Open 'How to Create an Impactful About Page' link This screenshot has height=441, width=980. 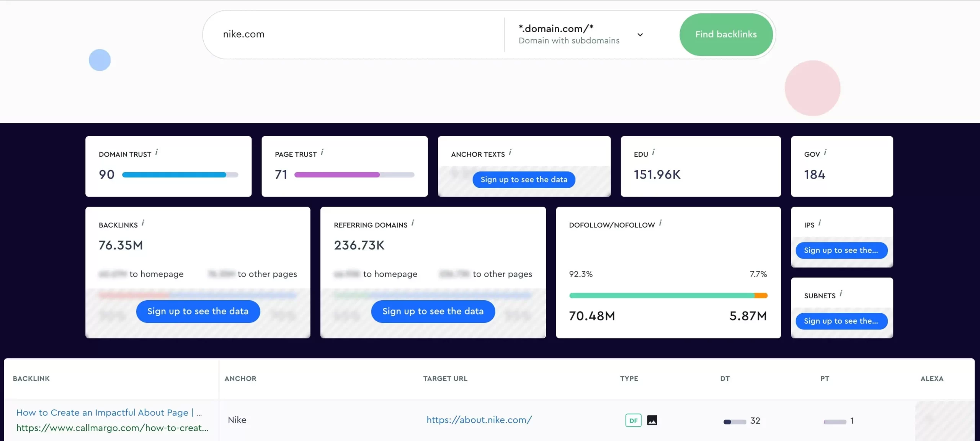point(102,413)
